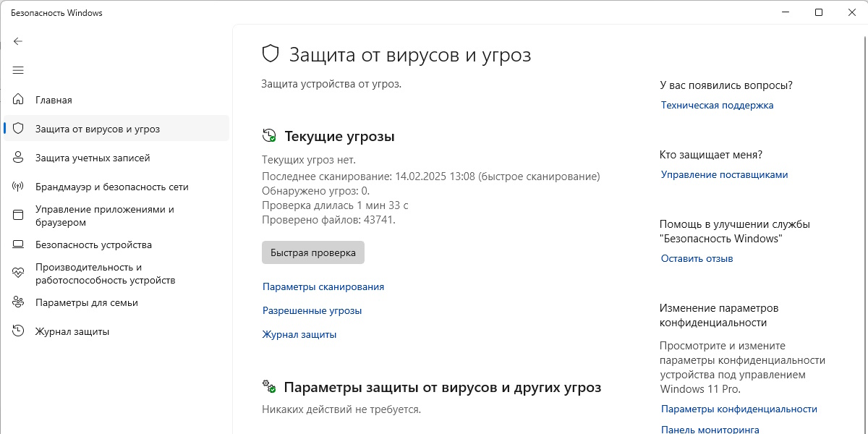Click the back arrow icon
The height and width of the screenshot is (434, 868).
tap(18, 41)
